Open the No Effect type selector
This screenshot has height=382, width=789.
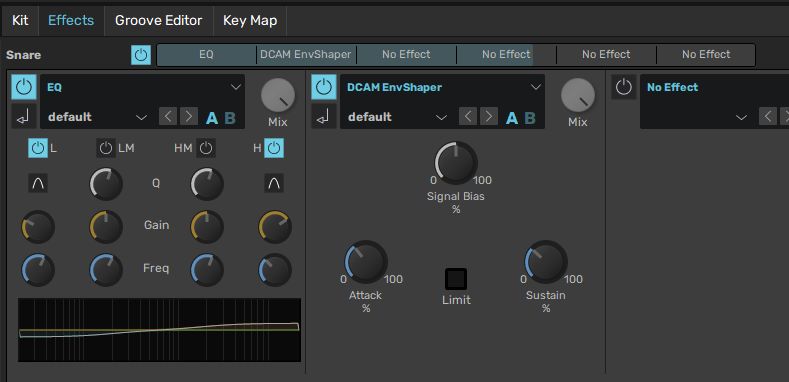click(x=715, y=87)
